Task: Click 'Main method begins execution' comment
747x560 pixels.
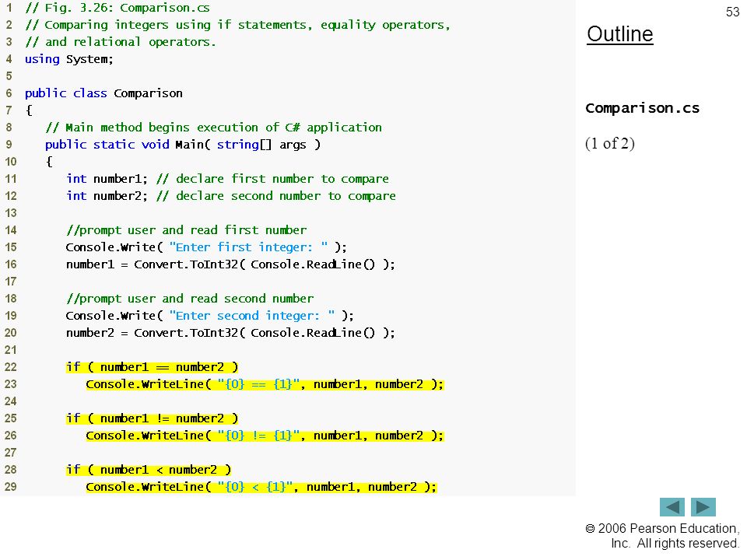Action: (x=213, y=128)
